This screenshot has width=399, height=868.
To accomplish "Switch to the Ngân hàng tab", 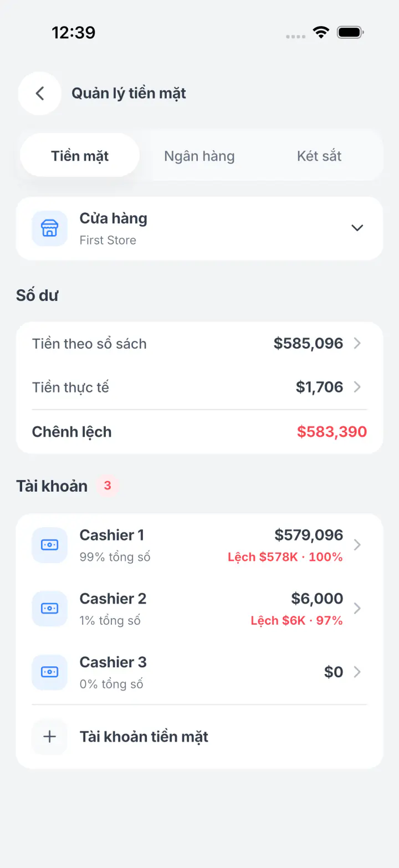I will (199, 156).
